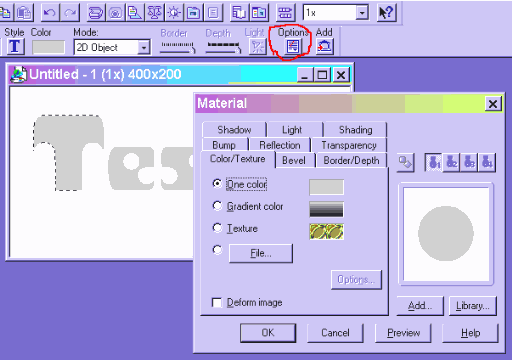Viewport: 512px width, 360px height.
Task: Click the Options icon circled in red
Action: (293, 46)
